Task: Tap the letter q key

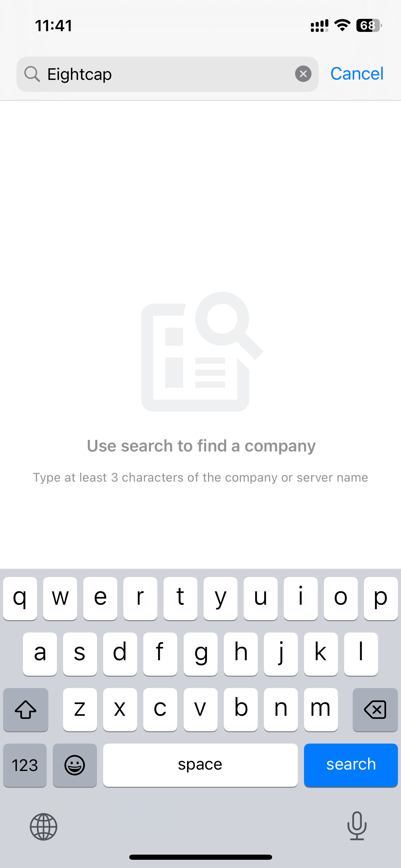Action: click(20, 598)
